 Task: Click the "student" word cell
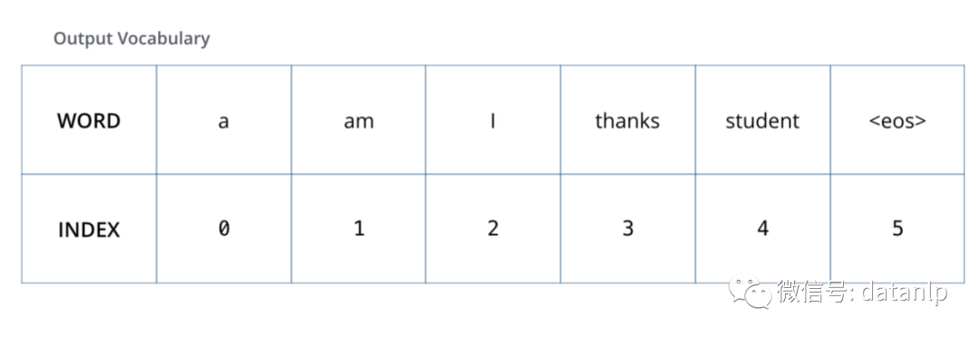tap(763, 120)
